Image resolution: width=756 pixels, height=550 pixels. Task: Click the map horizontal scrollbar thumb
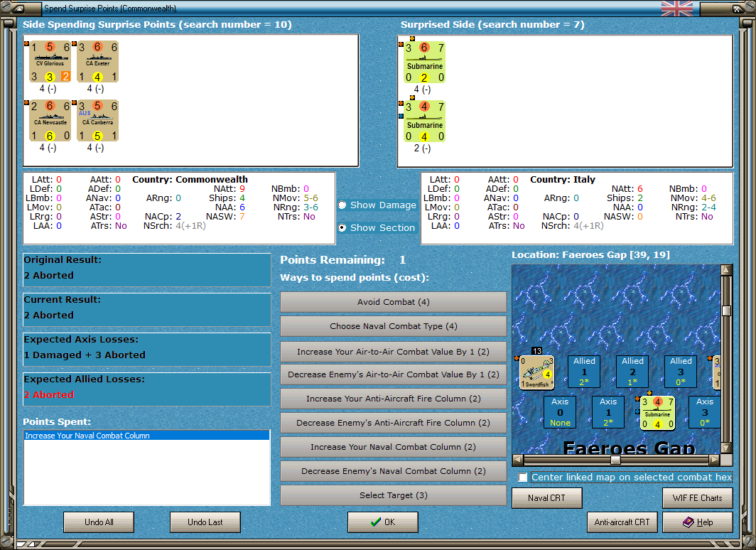[615, 459]
